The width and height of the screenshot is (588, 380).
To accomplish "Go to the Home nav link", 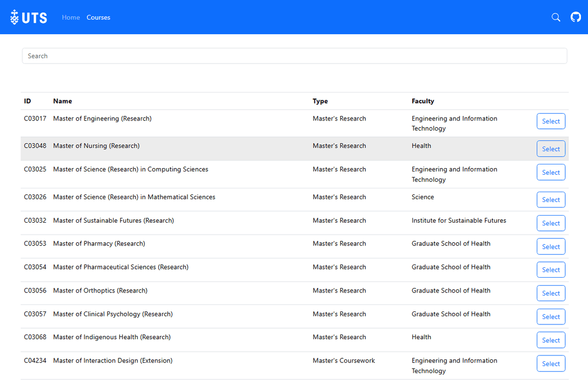I will (71, 17).
